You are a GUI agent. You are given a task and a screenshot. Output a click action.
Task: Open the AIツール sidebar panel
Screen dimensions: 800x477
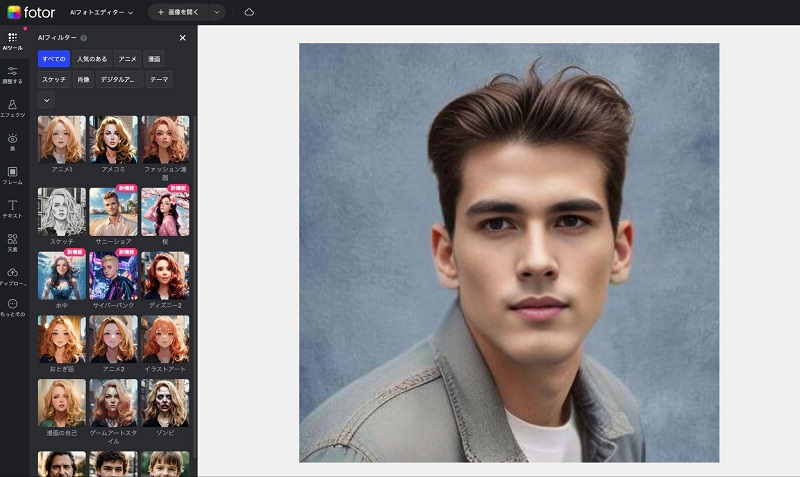12,40
